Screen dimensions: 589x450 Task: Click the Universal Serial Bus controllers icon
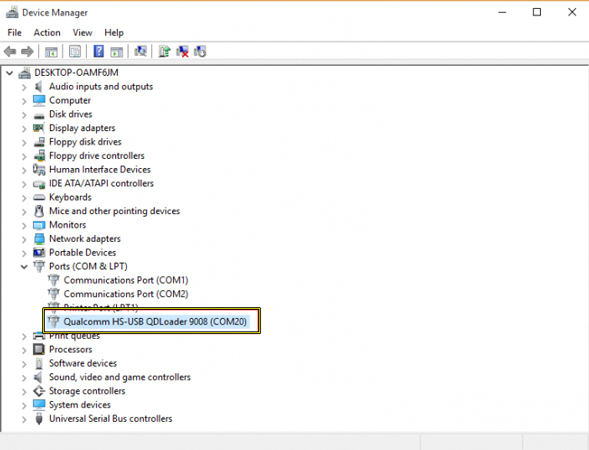pos(39,418)
